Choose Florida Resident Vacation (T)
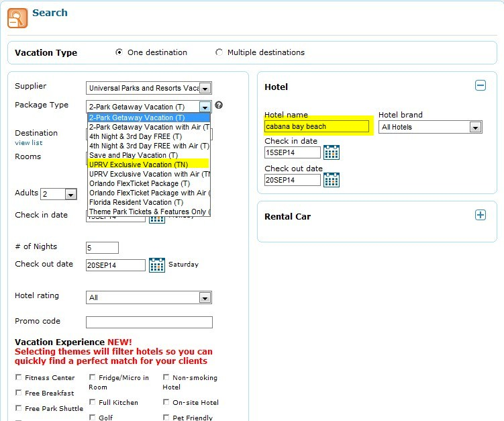The width and height of the screenshot is (504, 421). 149,202
